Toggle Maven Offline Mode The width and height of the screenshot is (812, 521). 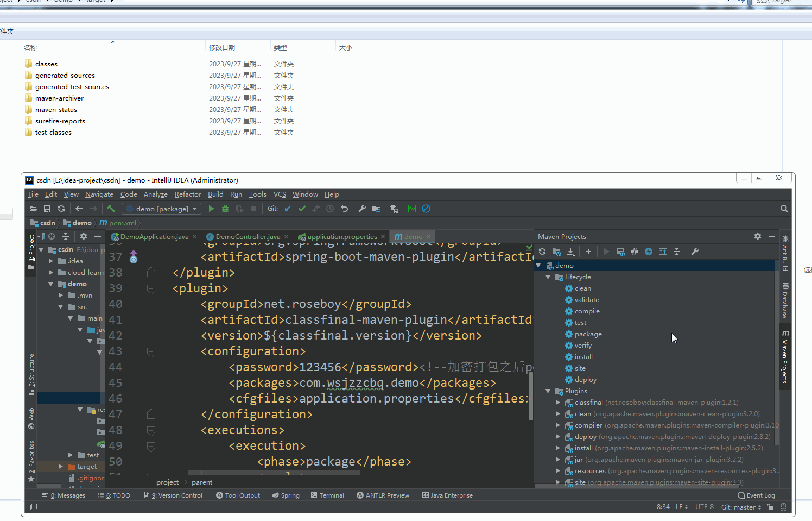coord(635,252)
